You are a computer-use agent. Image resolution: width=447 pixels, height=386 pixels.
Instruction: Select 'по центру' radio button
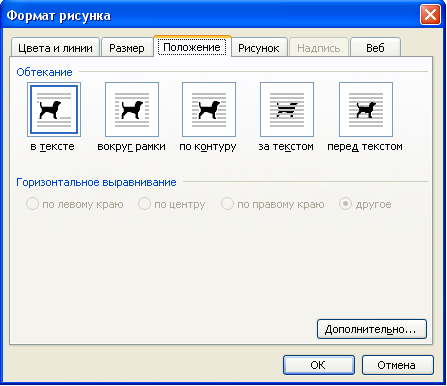coord(144,204)
